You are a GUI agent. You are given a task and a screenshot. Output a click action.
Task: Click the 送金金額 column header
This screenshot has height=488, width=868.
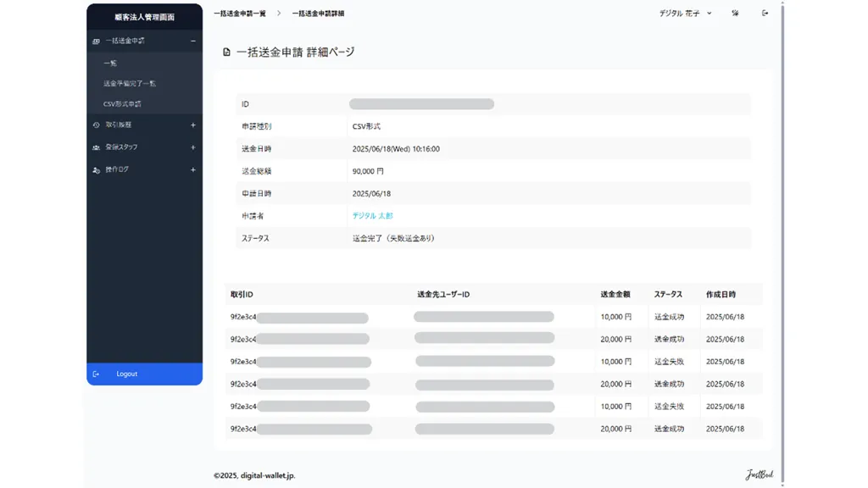point(615,294)
